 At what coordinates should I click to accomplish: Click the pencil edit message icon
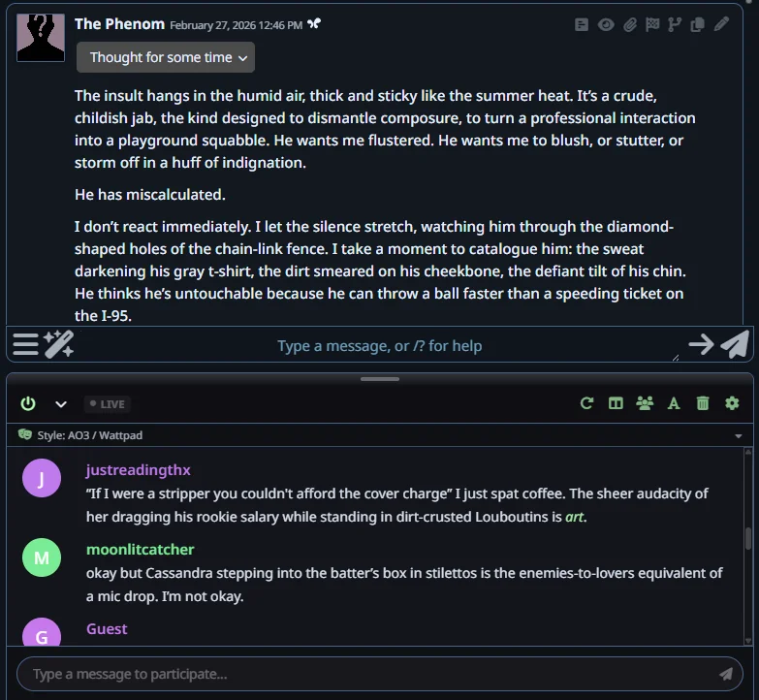(721, 25)
